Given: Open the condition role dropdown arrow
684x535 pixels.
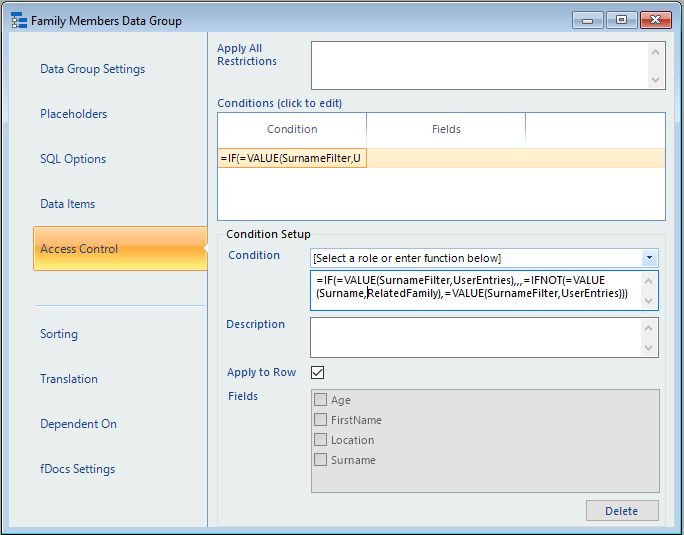Looking at the screenshot, I should [x=649, y=258].
